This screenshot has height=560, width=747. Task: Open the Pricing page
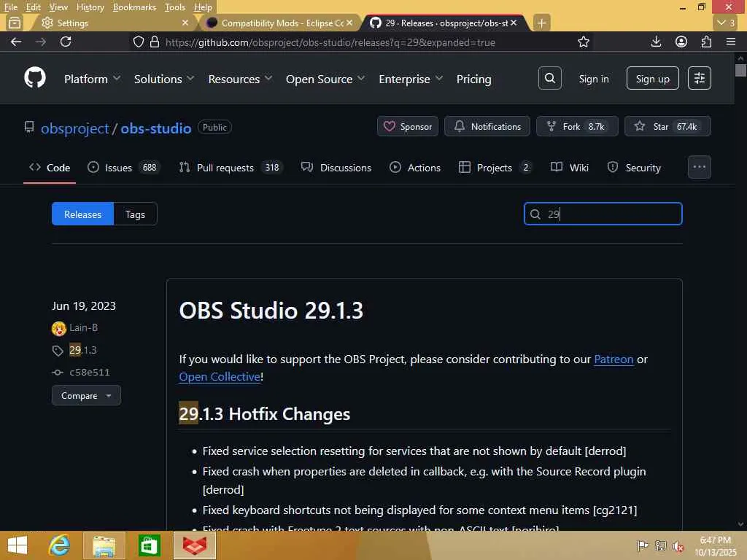coord(473,79)
